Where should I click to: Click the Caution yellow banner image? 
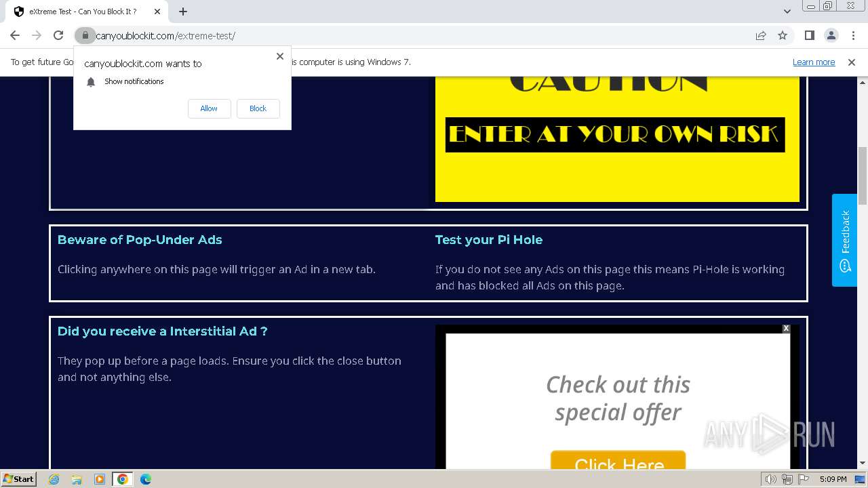[617, 139]
